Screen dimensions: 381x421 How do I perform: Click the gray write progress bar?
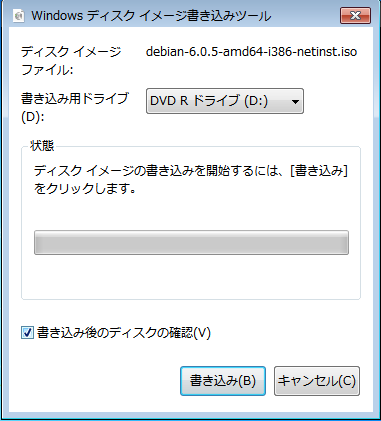click(x=191, y=242)
